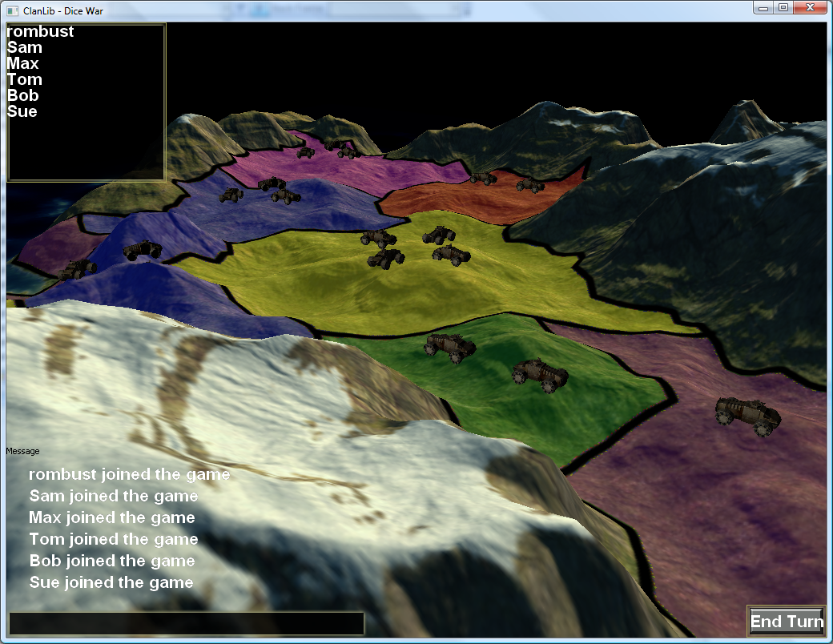The width and height of the screenshot is (833, 644).
Task: Focus the chat input field at bottom
Action: click(x=186, y=623)
